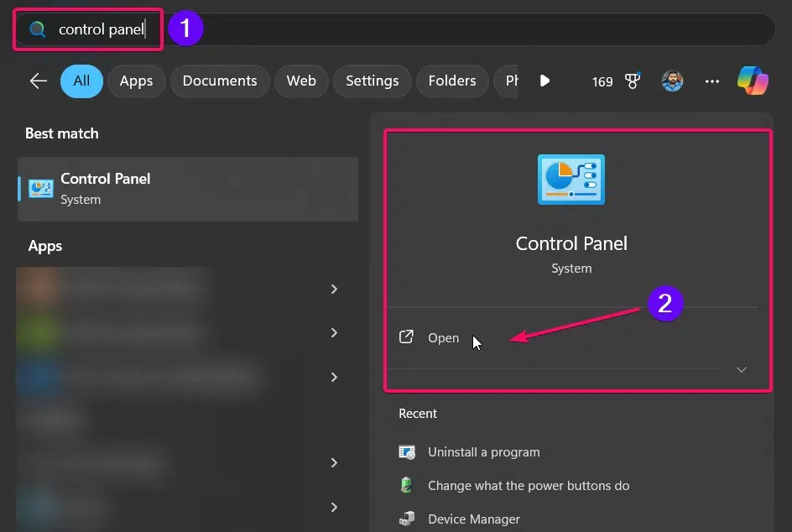The width and height of the screenshot is (792, 532).
Task: Expand the second Apps result chevron
Action: 334,332
